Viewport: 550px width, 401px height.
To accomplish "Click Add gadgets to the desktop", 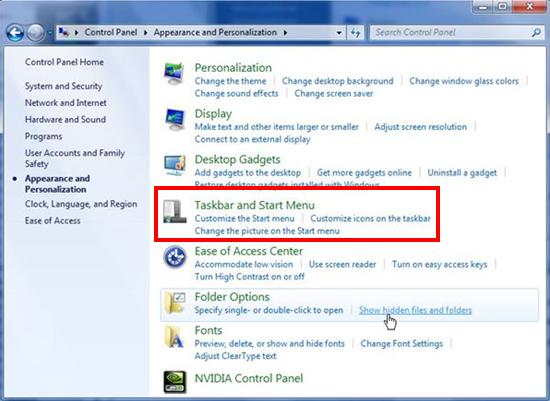I will (248, 173).
